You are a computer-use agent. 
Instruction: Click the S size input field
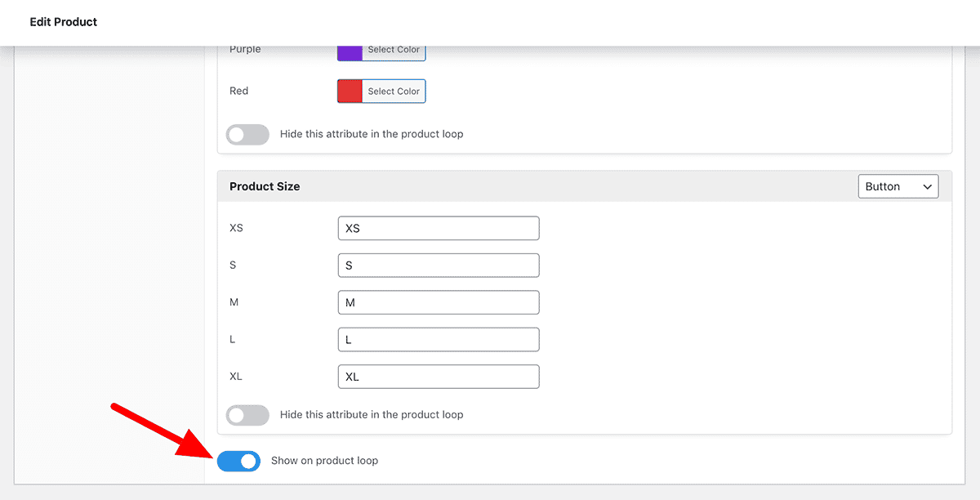click(x=439, y=266)
